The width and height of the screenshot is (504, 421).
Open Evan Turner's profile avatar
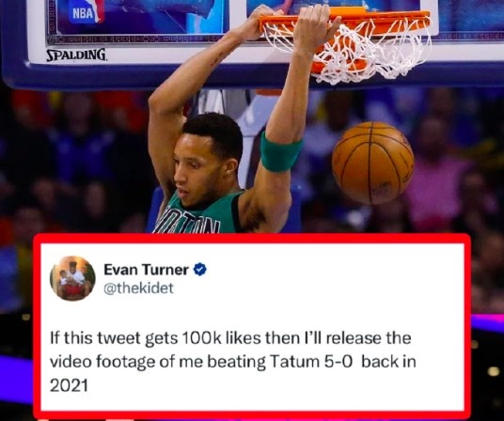pyautogui.click(x=72, y=278)
